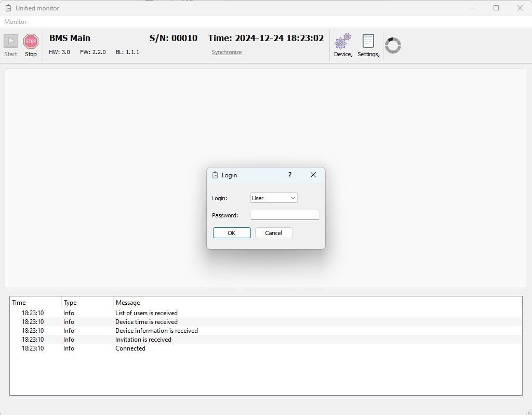Image resolution: width=532 pixels, height=415 pixels.
Task: Click the Device dropdown arrow
Action: click(x=352, y=56)
